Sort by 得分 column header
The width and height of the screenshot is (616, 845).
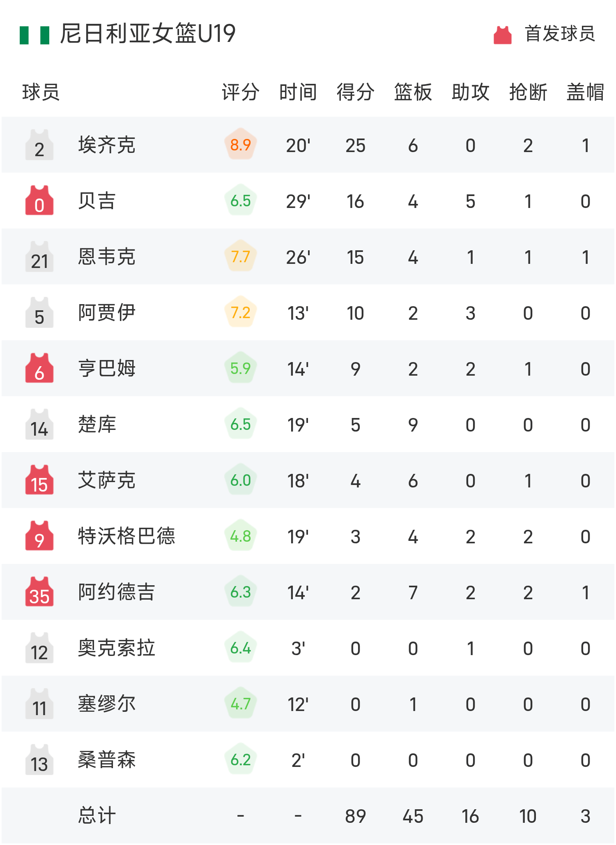click(356, 92)
